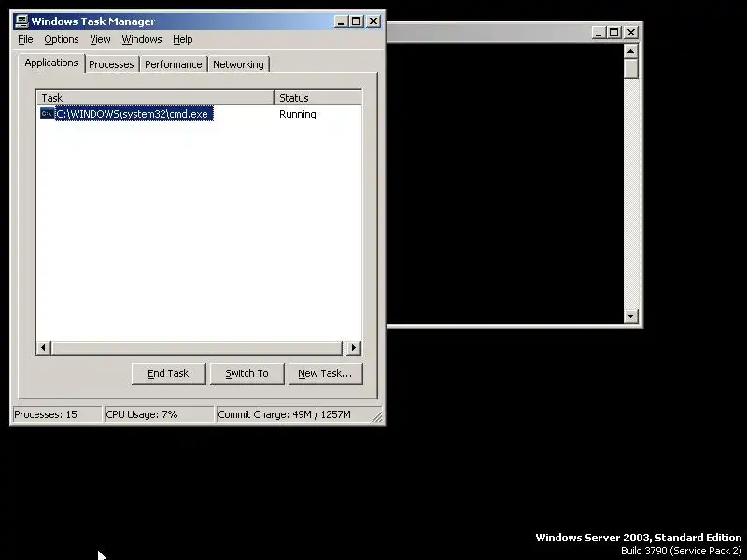747x560 pixels.
Task: Open the File menu
Action: [x=25, y=39]
